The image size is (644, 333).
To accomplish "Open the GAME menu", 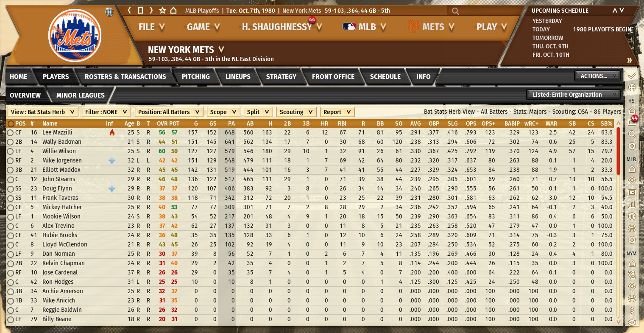I will point(204,27).
